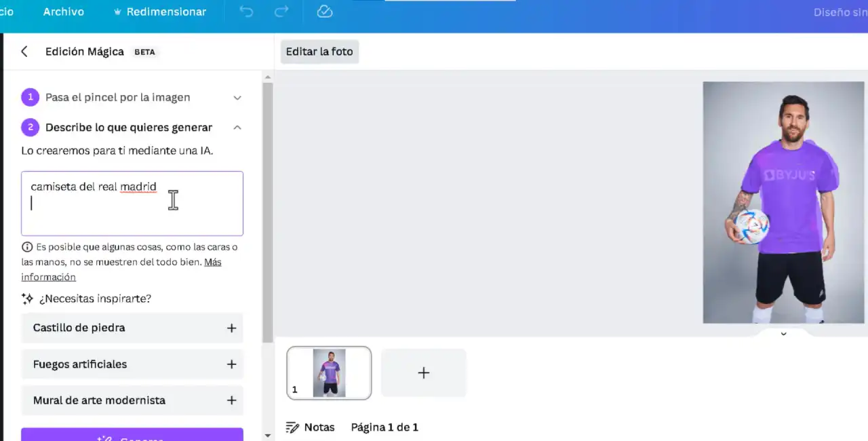The image size is (868, 441).
Task: Open the Archivo menu
Action: 63,12
